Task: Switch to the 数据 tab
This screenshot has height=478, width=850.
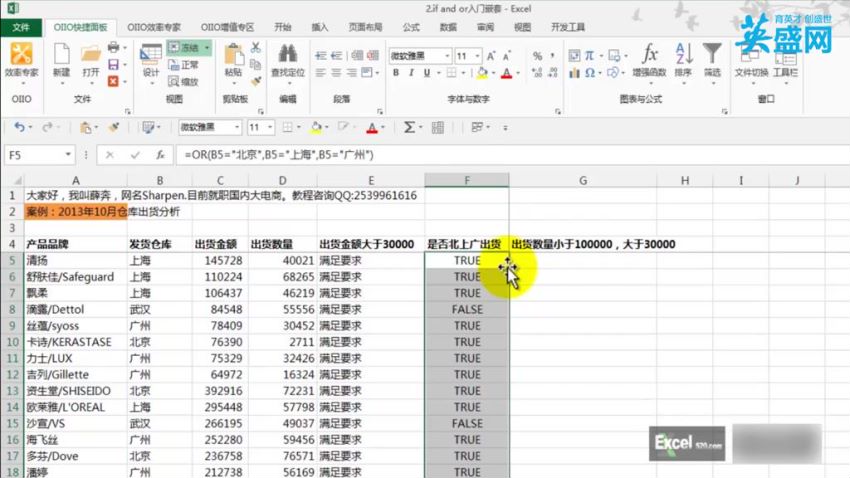Action: pyautogui.click(x=448, y=27)
